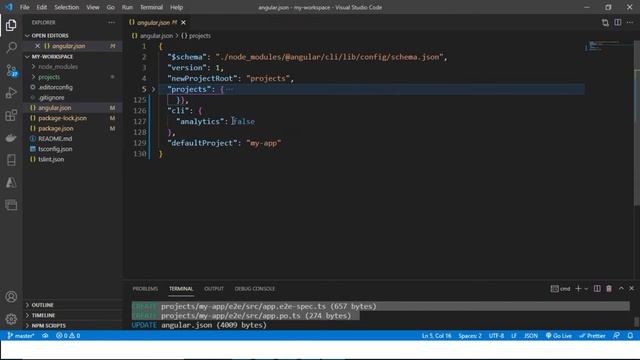
Task: Open the Extensions view
Action: [x=11, y=116]
